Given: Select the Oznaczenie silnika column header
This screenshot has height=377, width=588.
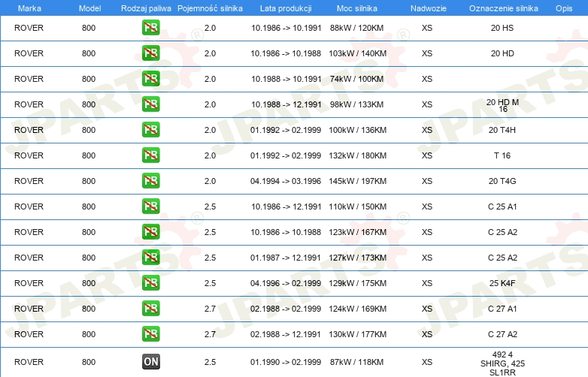Looking at the screenshot, I should click(504, 8).
